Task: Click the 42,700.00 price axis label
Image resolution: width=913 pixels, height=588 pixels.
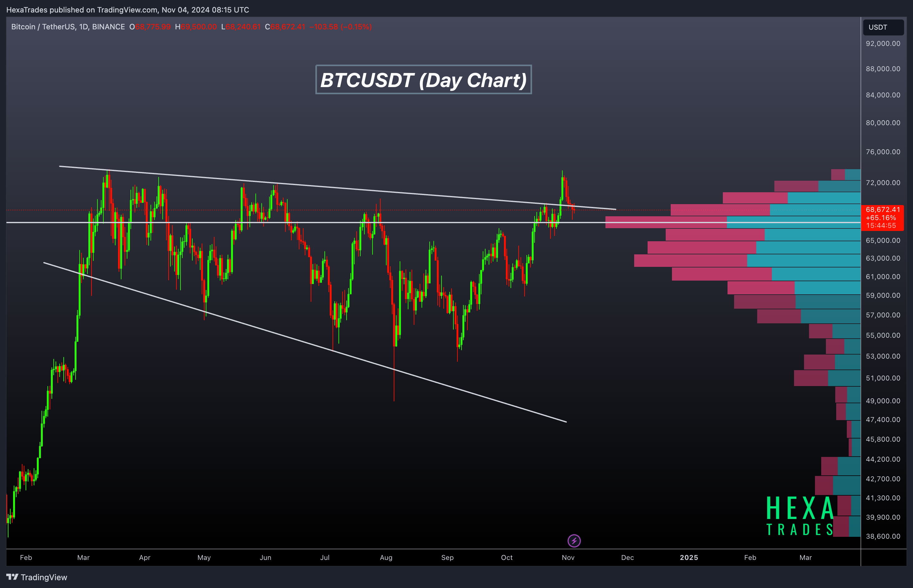Action: point(883,479)
